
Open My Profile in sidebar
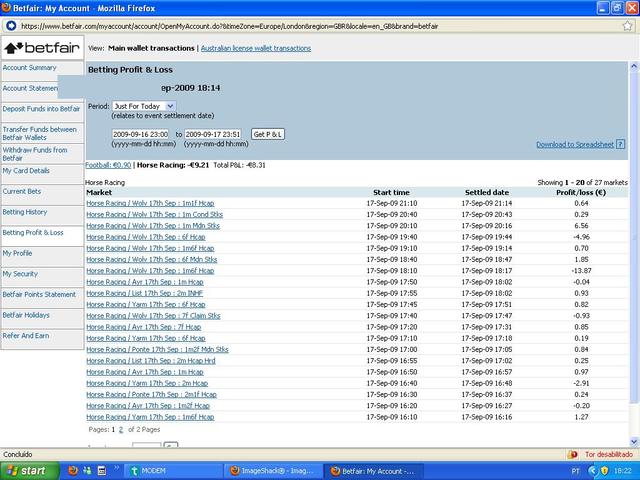tap(17, 253)
